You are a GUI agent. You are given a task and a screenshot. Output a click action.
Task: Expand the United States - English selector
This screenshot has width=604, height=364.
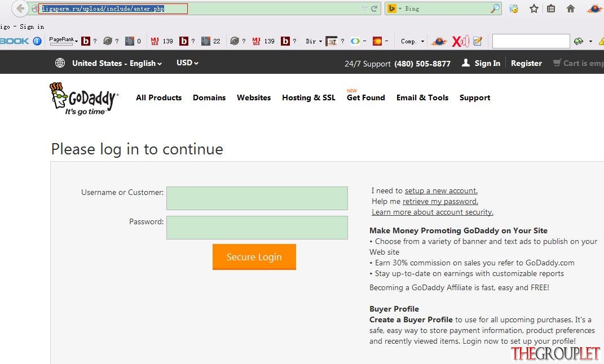point(117,63)
